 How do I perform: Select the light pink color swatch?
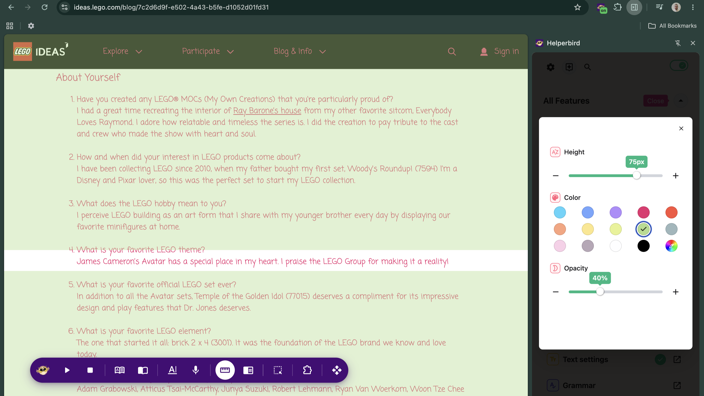[559, 246]
